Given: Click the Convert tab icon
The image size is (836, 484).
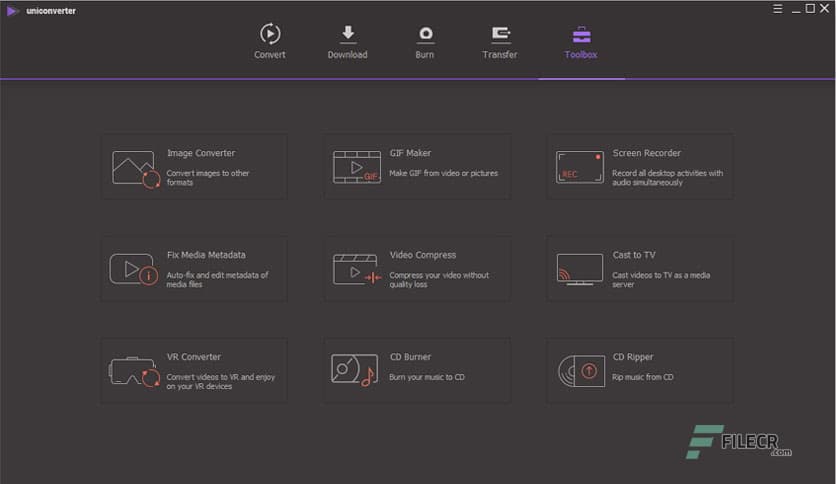Looking at the screenshot, I should tap(270, 34).
